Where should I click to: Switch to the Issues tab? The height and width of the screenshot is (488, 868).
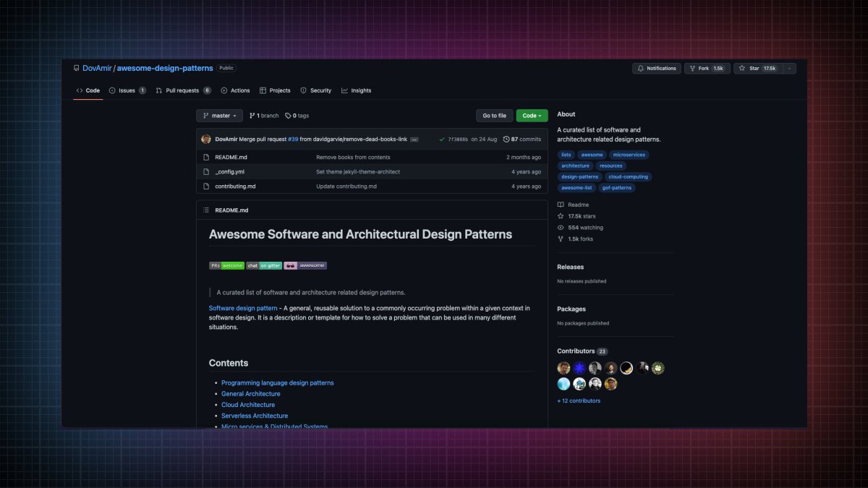(127, 90)
